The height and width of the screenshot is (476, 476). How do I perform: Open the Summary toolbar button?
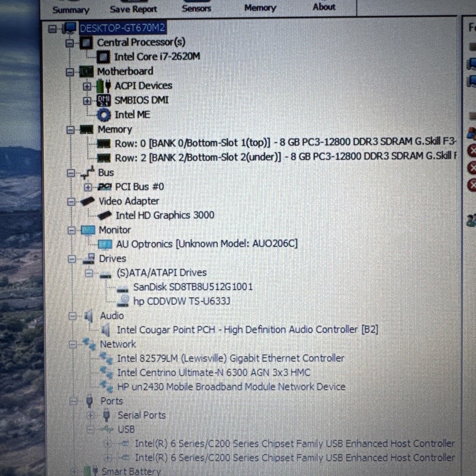click(x=71, y=10)
